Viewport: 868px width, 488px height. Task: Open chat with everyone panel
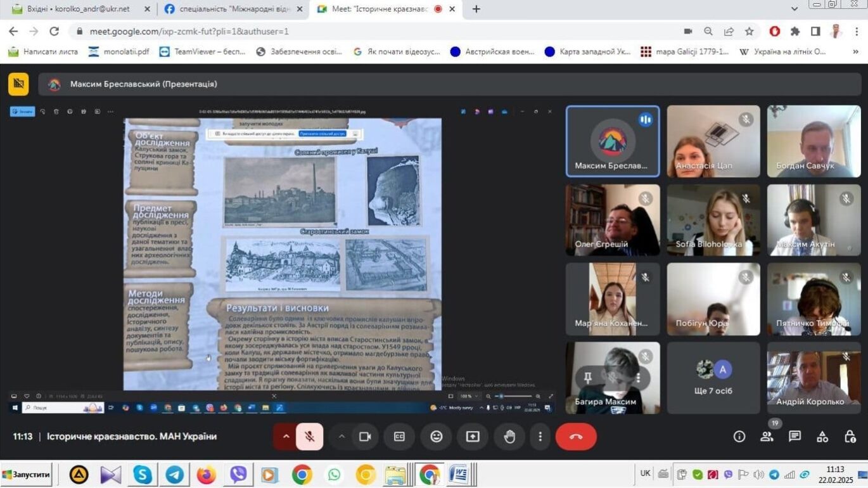pos(795,437)
